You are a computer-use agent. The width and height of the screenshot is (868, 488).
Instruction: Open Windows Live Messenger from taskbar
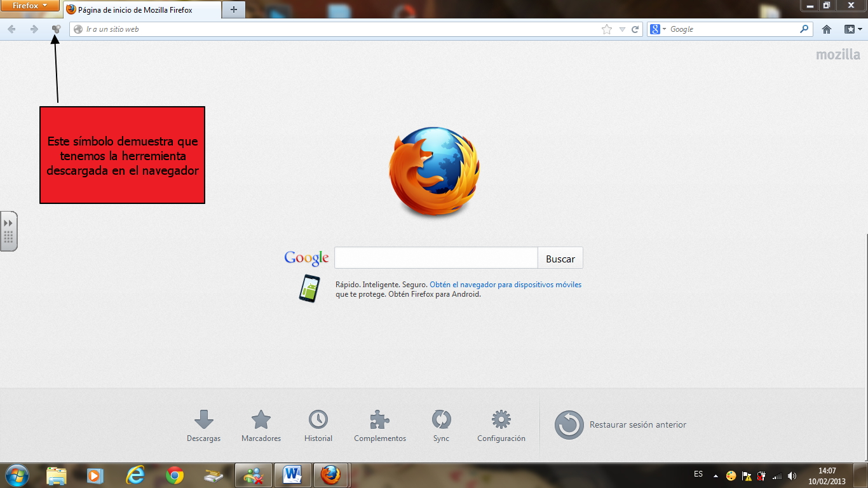pyautogui.click(x=254, y=475)
